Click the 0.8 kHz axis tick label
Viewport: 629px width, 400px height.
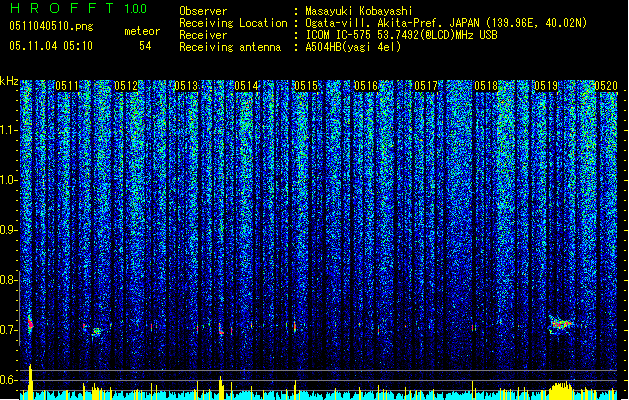[9, 280]
